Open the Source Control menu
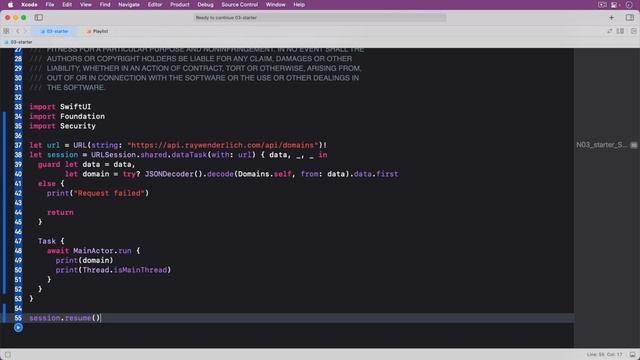The width and height of the screenshot is (640, 360). (240, 4)
